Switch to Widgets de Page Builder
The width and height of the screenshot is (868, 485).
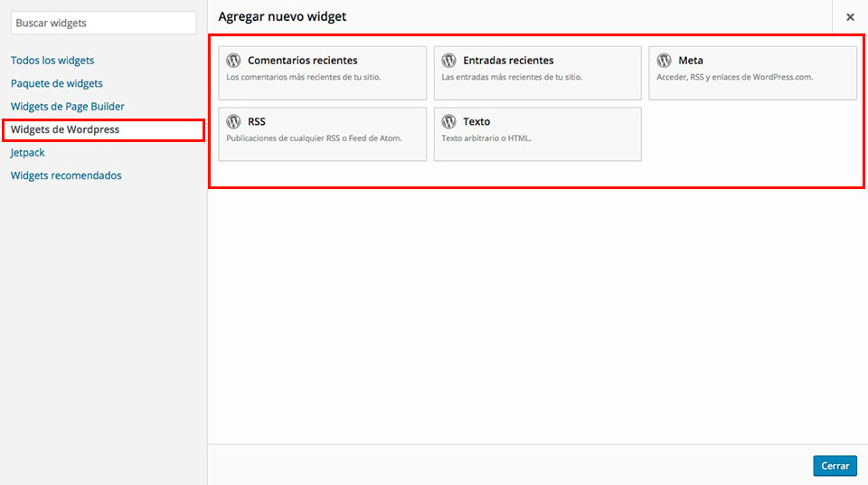68,107
